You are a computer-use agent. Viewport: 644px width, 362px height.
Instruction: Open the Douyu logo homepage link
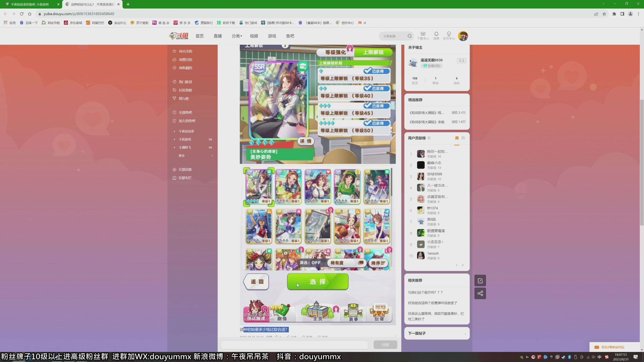pos(179,36)
